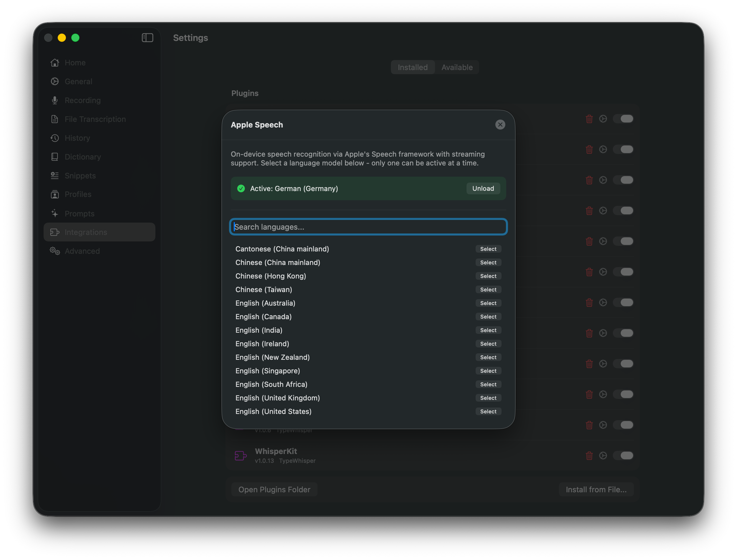This screenshot has height=560, width=737.
Task: Open the Prompts section in sidebar
Action: point(79,213)
